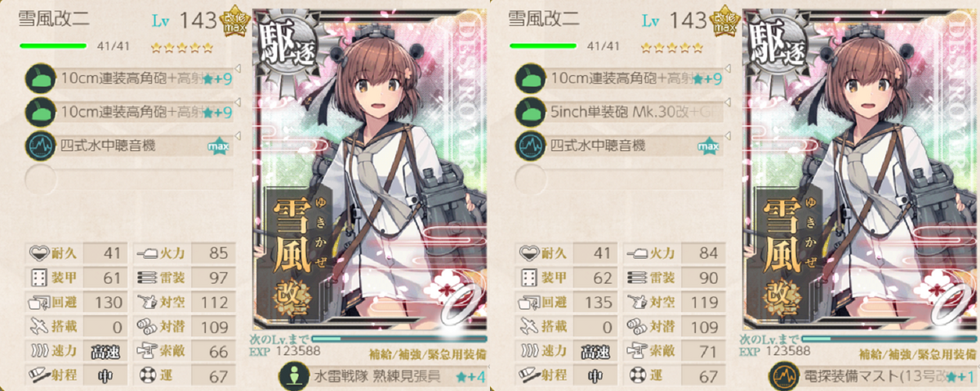Click the right panel's 5inch単装砲 Mk.30改 icon
The image size is (980, 391).
click(x=531, y=112)
